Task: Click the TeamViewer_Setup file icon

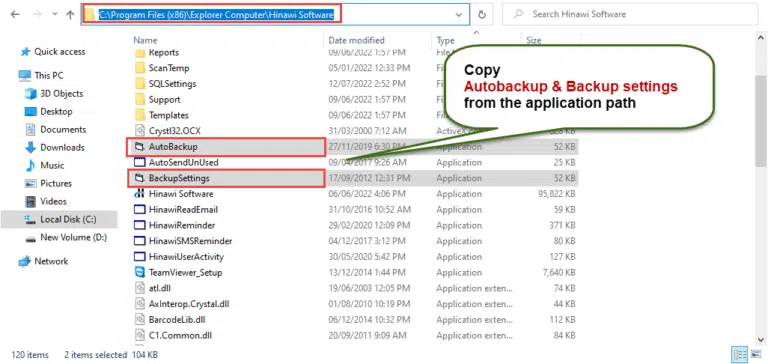Action: (140, 272)
